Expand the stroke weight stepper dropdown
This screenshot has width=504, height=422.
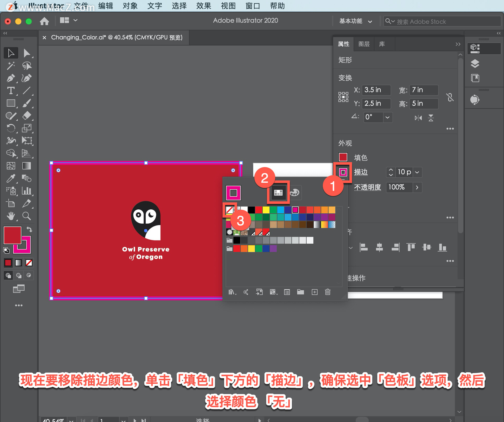[x=417, y=173]
